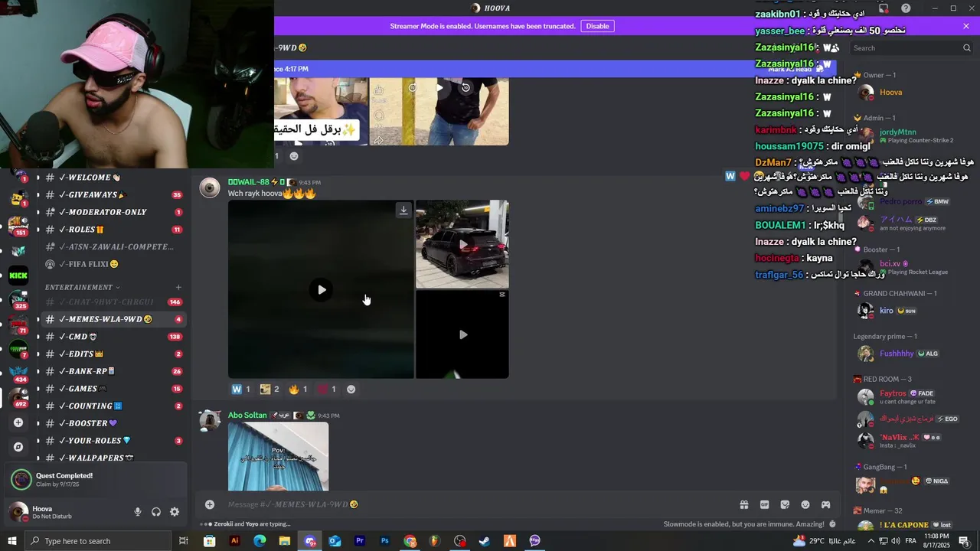Open the GIF picker

click(x=764, y=504)
